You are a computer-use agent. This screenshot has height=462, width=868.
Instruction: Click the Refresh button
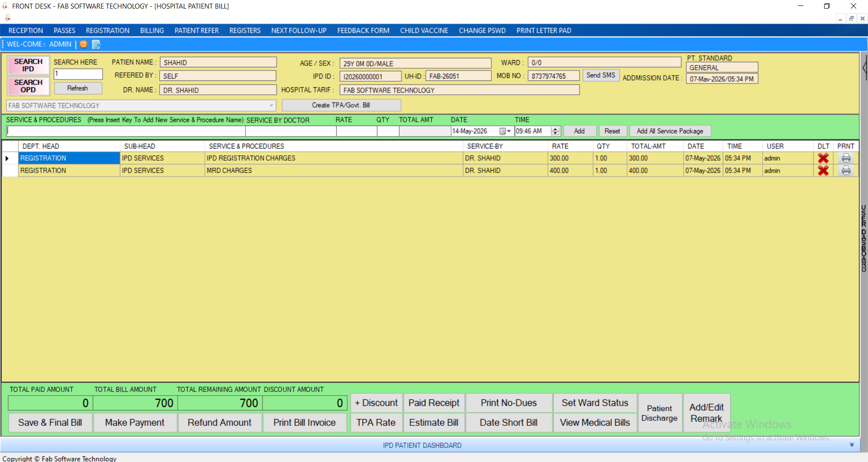click(78, 88)
